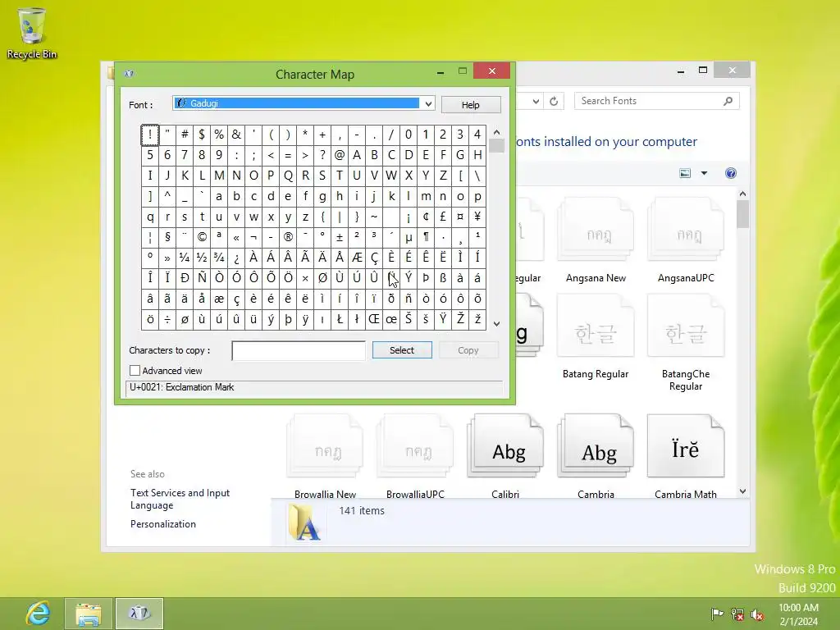Select the ½ fraction character cell
Viewport: 840px width, 630px height.
click(x=202, y=258)
